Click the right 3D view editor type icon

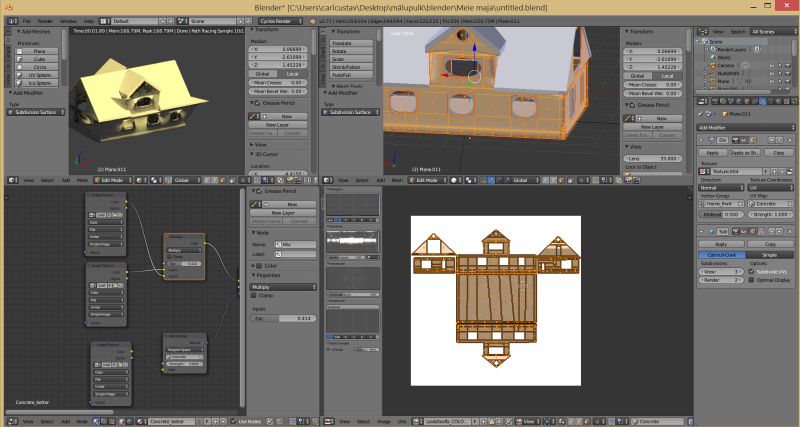coord(329,180)
